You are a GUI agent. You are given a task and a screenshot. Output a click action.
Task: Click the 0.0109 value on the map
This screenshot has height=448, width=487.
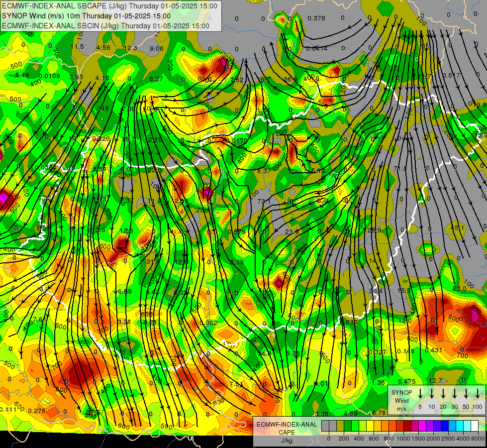(x=50, y=76)
